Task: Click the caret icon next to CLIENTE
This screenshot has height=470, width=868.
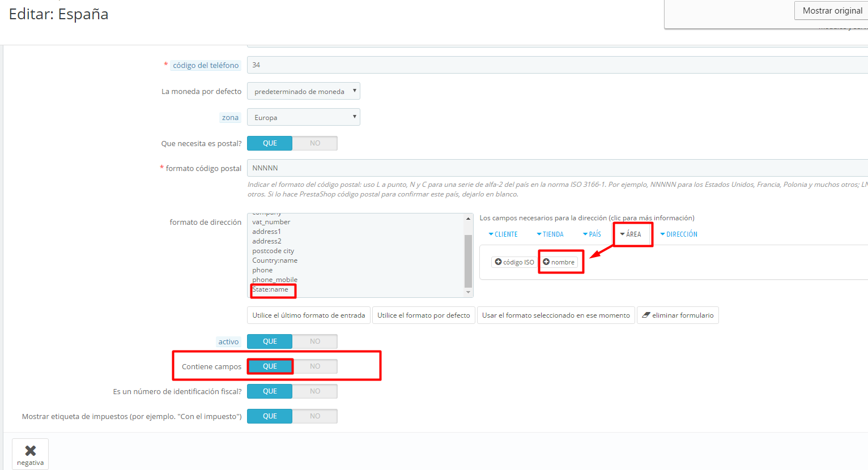Action: (x=491, y=234)
